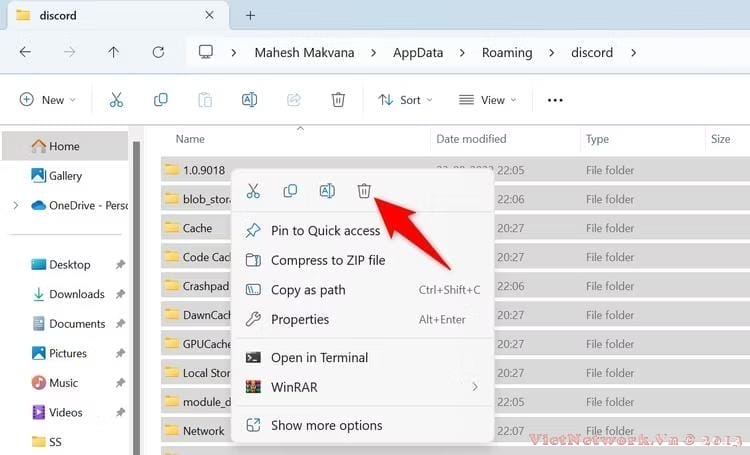Select Pin to Quick access
This screenshot has width=750, height=455.
pos(325,231)
